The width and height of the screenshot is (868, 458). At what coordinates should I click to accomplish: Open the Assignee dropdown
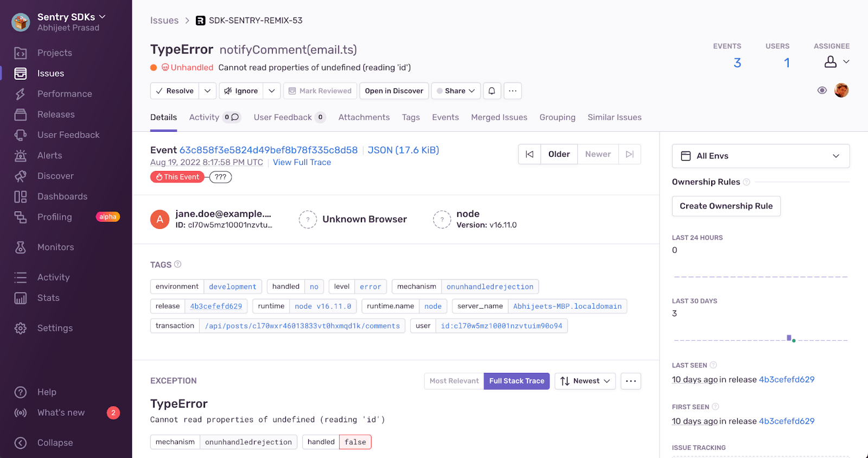click(837, 62)
